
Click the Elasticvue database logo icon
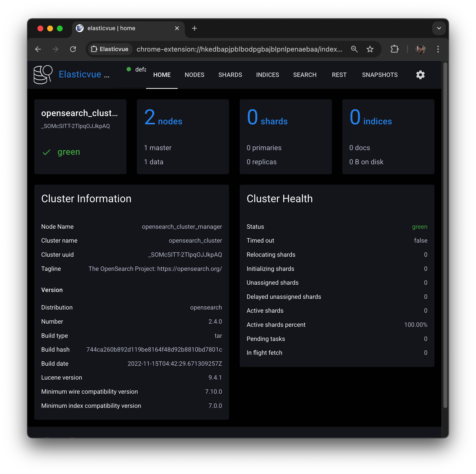coord(43,74)
